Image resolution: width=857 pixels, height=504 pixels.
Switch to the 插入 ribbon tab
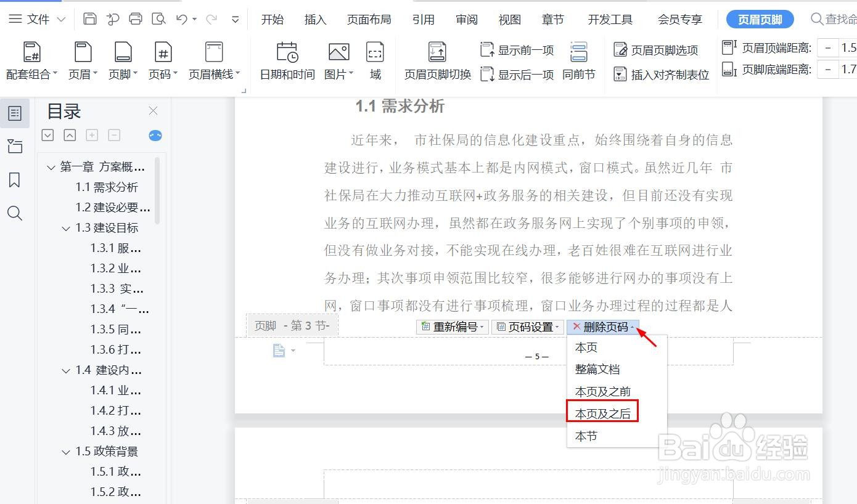(x=315, y=19)
